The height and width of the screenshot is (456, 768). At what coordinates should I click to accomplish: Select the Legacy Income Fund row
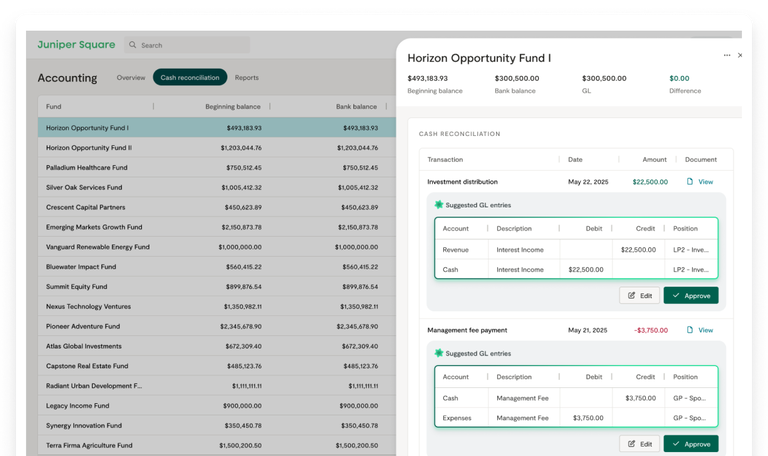pyautogui.click(x=216, y=406)
